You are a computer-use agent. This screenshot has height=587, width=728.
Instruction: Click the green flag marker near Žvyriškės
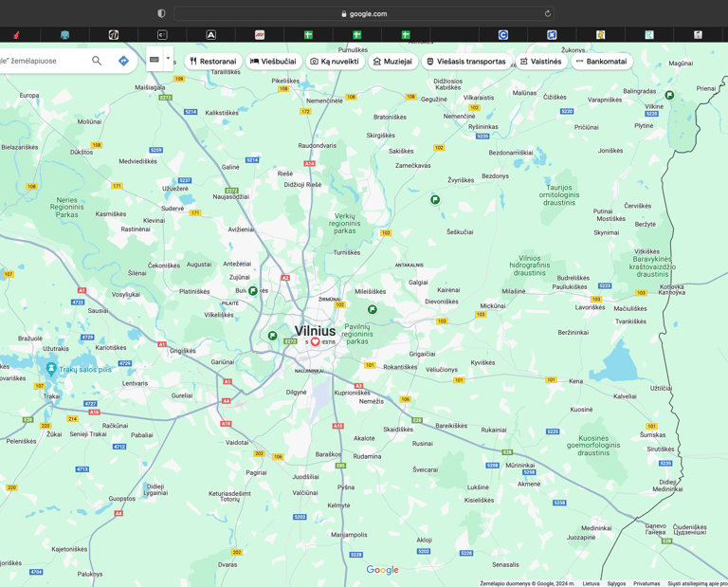point(435,200)
